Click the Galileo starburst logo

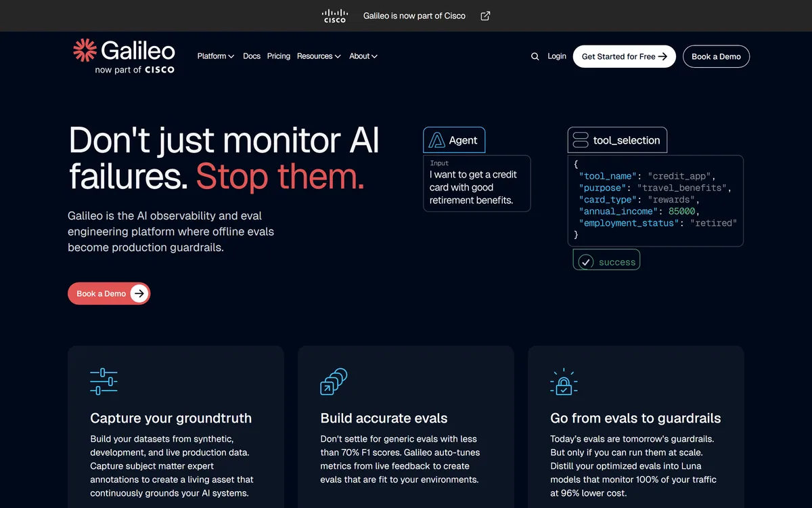[85, 50]
